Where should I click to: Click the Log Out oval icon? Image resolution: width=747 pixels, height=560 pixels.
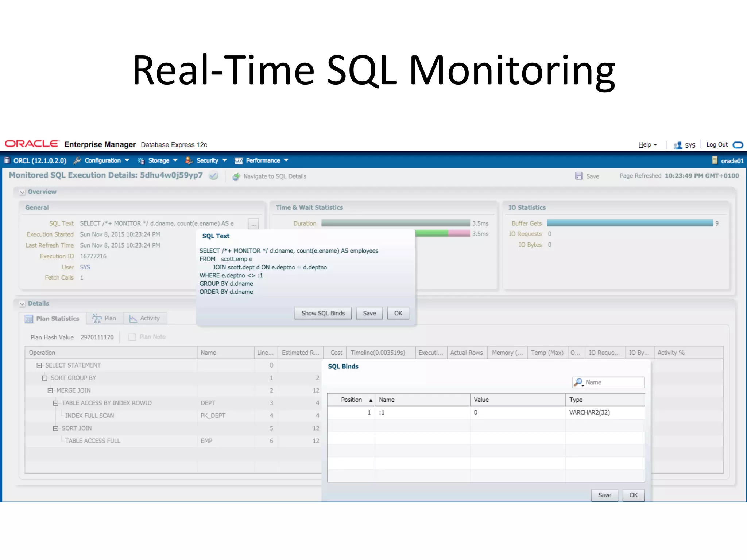click(738, 145)
